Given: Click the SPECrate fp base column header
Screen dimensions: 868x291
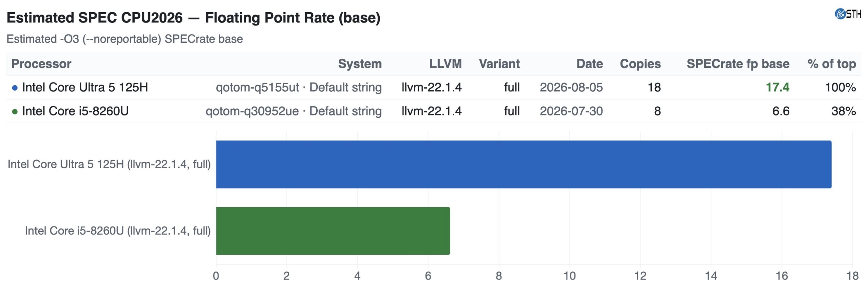Looking at the screenshot, I should pyautogui.click(x=738, y=64).
